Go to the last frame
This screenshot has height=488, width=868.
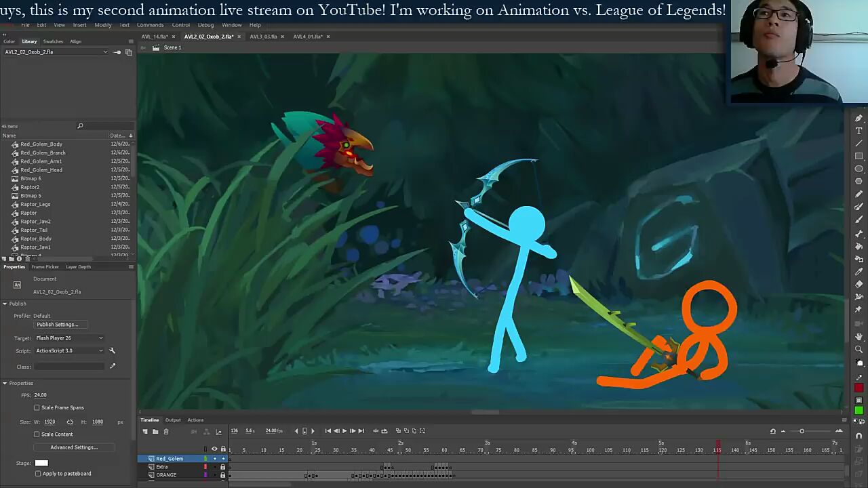click(x=361, y=430)
